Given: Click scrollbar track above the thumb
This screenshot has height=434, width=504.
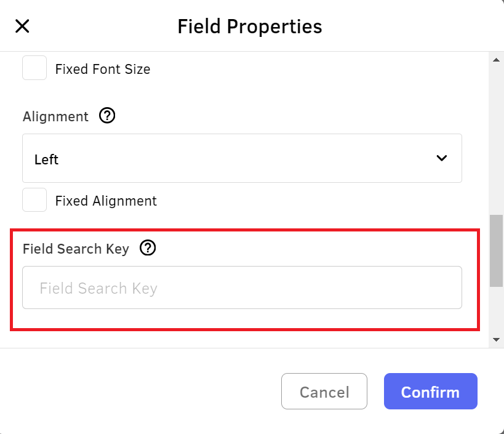Looking at the screenshot, I should (496, 139).
